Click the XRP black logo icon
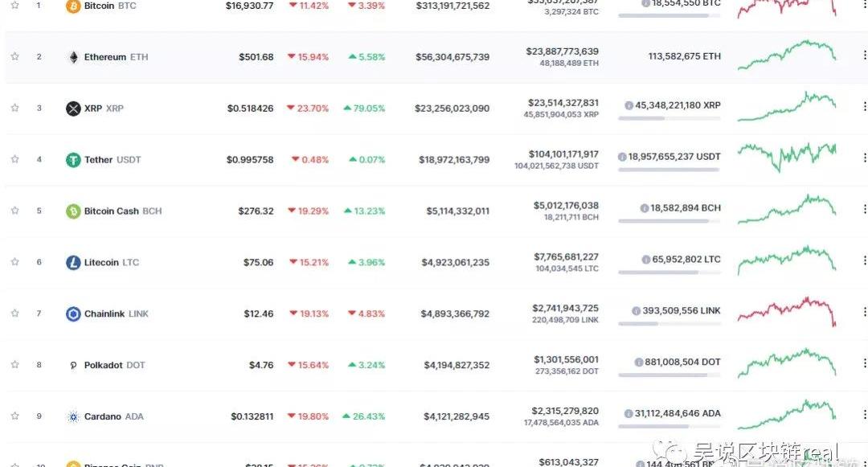Viewport: 868px width, 467px height. [x=73, y=109]
